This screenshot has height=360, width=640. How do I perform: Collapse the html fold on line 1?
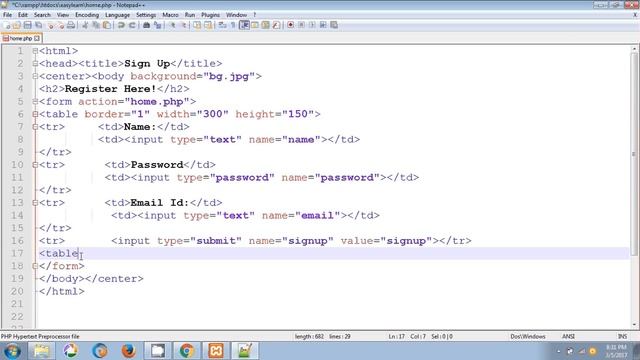[x=35, y=51]
